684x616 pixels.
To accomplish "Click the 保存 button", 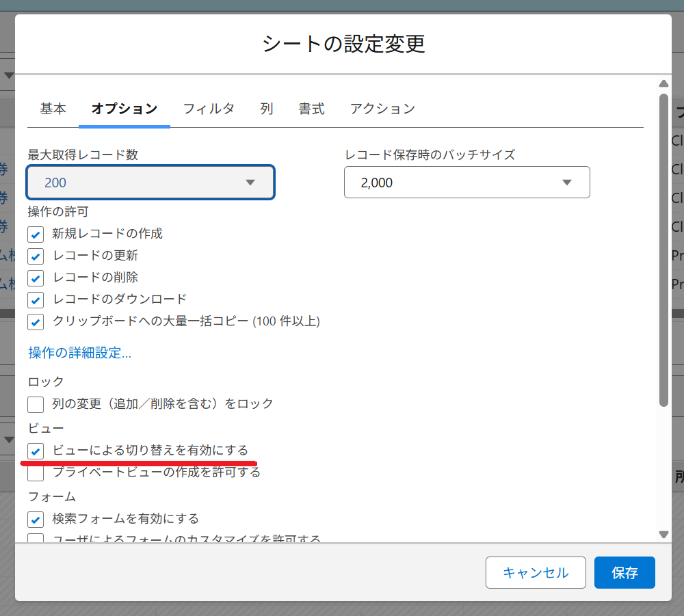I will pos(624,573).
